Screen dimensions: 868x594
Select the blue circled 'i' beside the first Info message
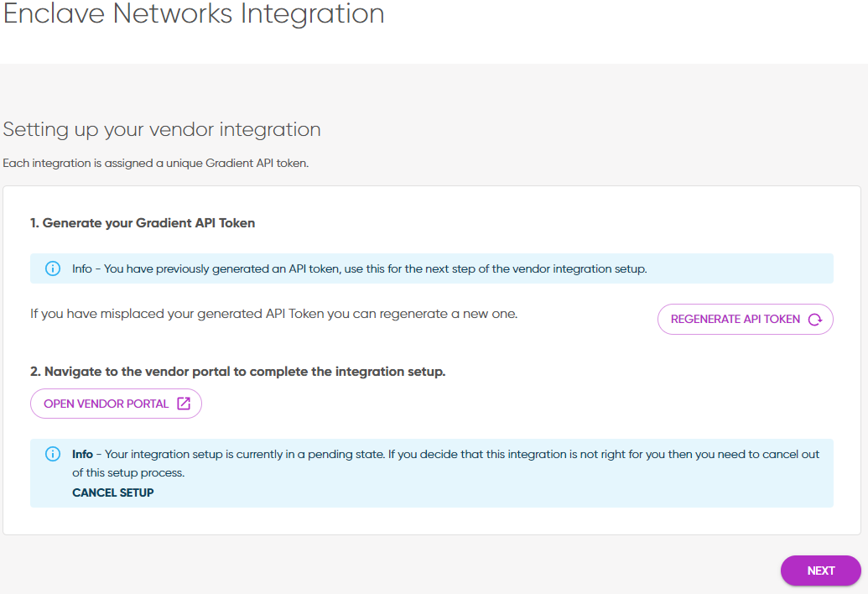(x=53, y=268)
